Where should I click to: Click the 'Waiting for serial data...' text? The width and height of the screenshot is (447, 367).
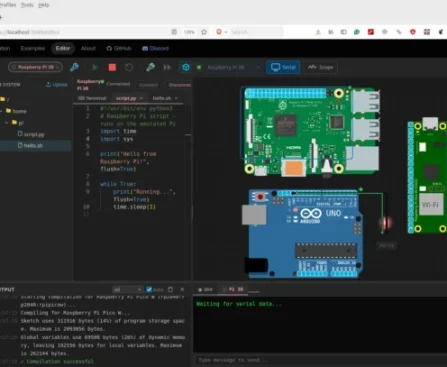pyautogui.click(x=239, y=304)
